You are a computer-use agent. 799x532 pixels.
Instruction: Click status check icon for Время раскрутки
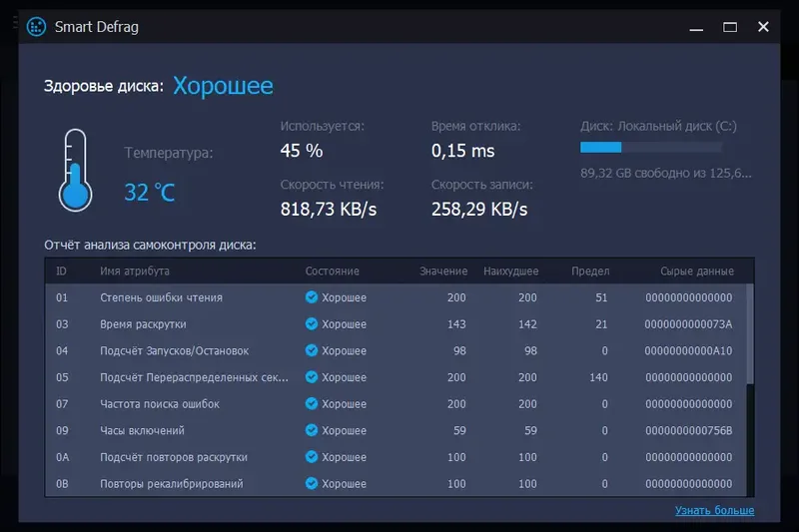coord(312,324)
